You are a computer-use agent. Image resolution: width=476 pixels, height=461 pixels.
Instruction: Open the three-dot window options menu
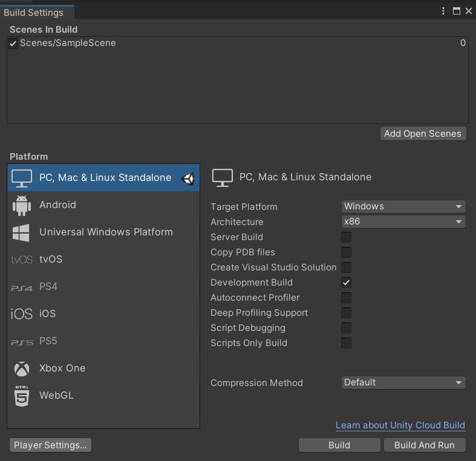443,11
